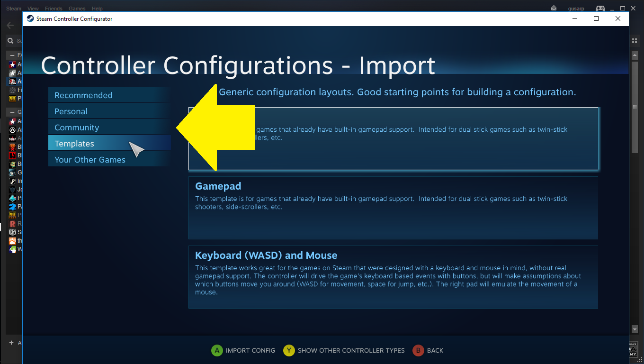
Task: Switch the Steam library to grid view
Action: tap(635, 41)
